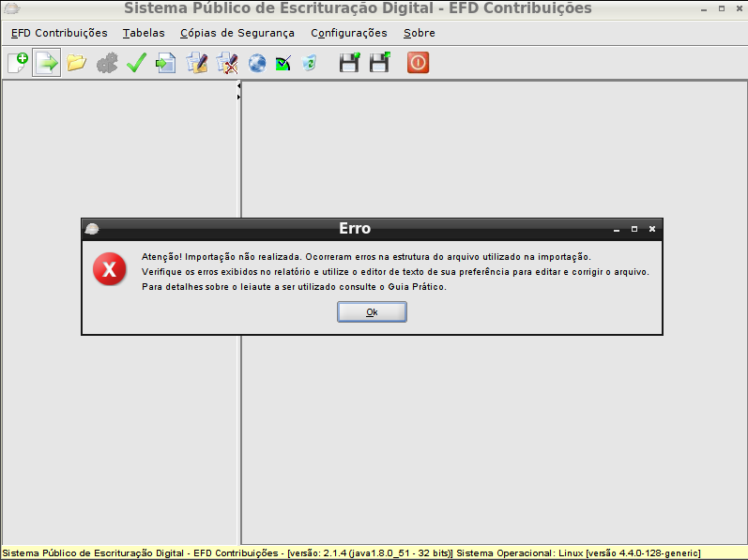Open the yellow folder icon in the toolbar
This screenshot has height=560, width=748.
click(x=76, y=63)
